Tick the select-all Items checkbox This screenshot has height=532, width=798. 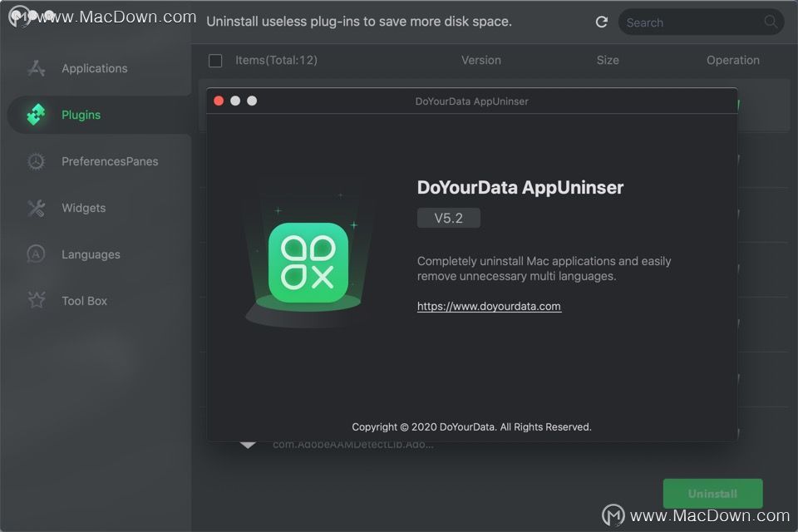tap(215, 61)
